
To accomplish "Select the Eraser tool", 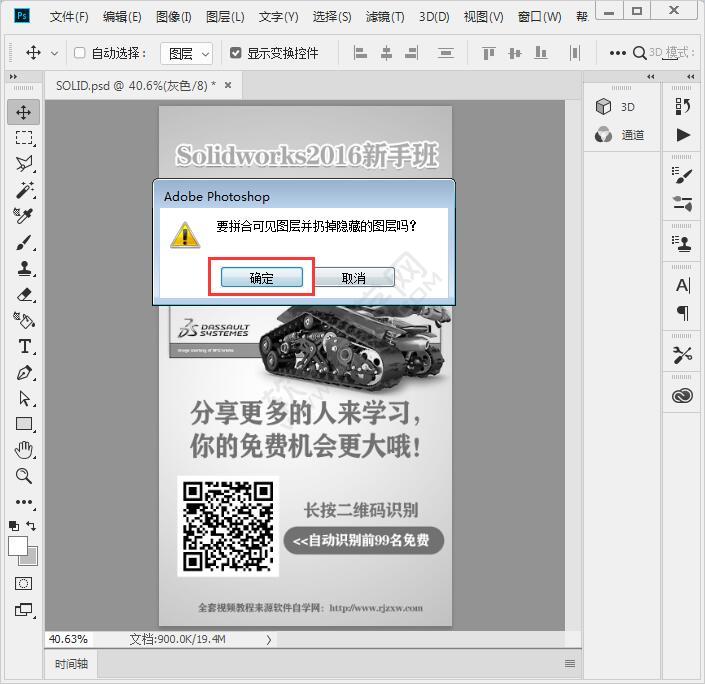I will tap(24, 294).
